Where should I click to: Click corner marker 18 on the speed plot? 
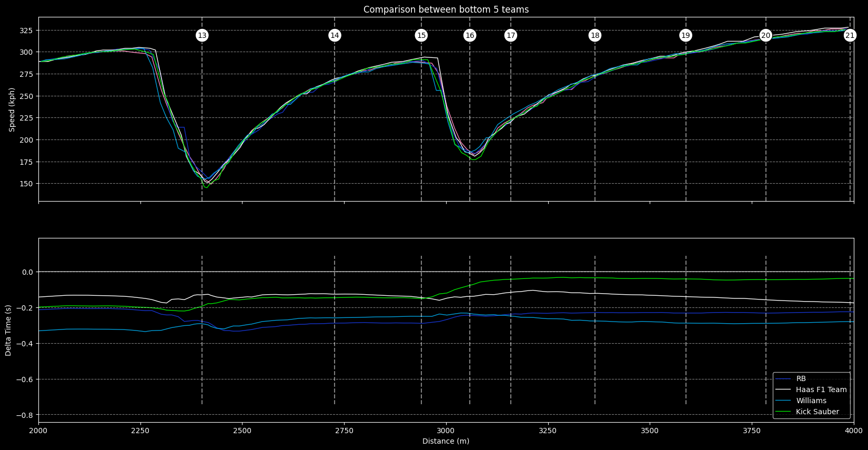pos(595,35)
